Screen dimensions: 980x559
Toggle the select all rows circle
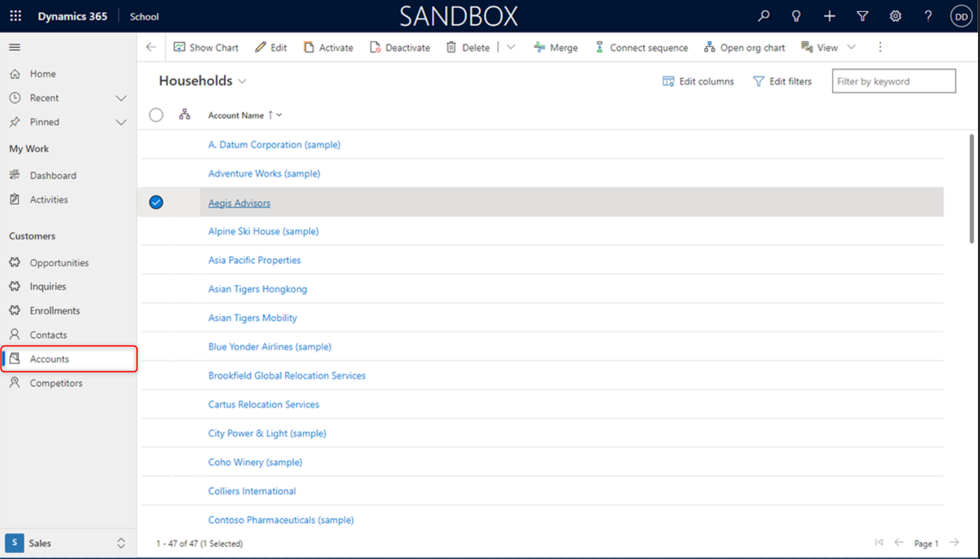click(156, 115)
